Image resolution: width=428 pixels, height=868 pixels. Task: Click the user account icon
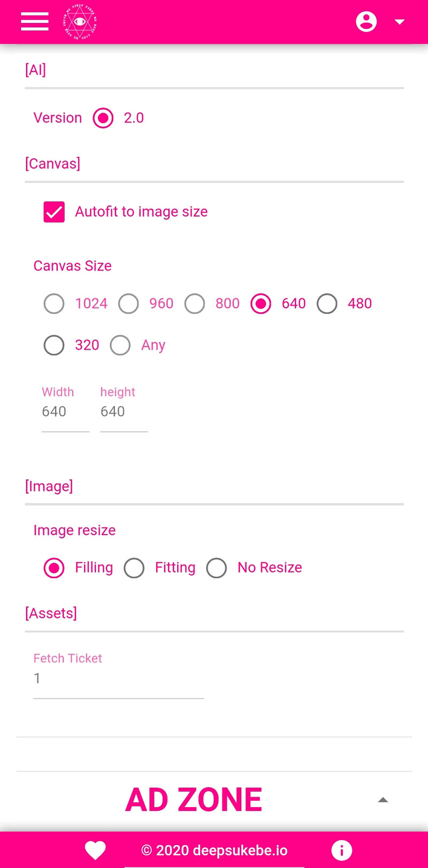tap(366, 22)
